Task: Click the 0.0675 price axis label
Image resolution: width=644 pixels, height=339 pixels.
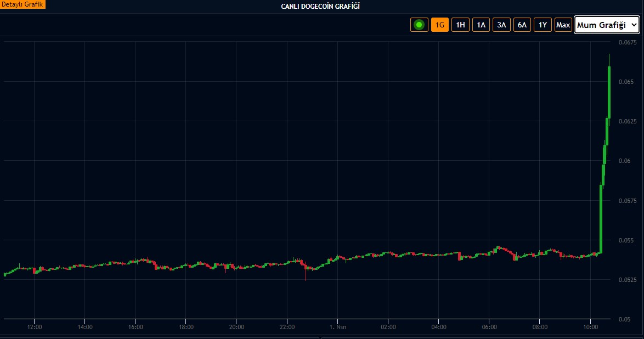Action: (628, 42)
